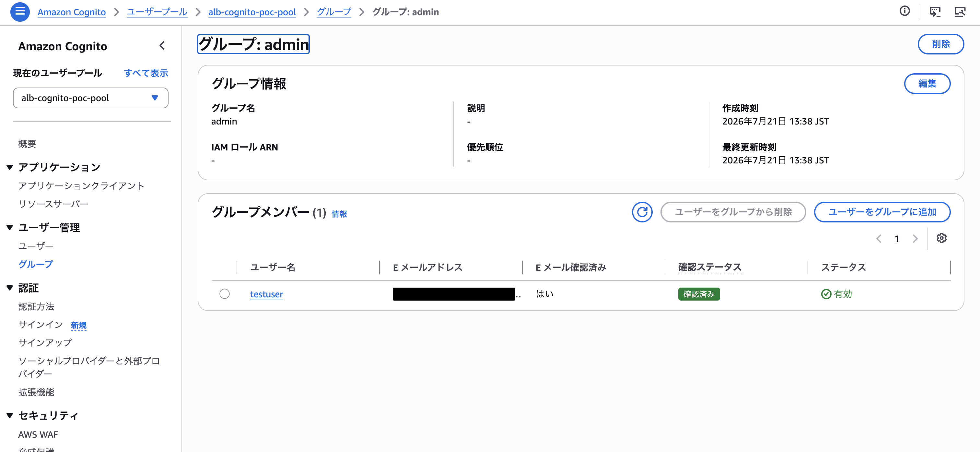Click 情報 link next to グループメンバー
The image size is (980, 452).
pyautogui.click(x=339, y=214)
